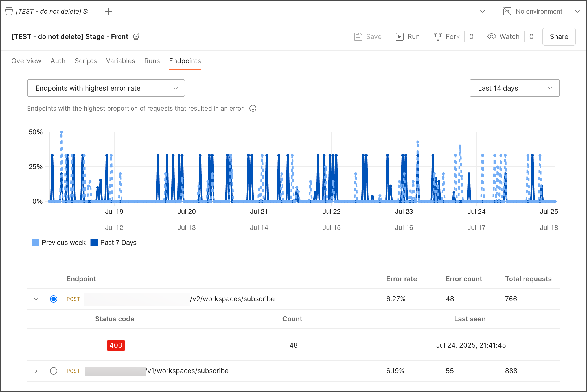This screenshot has height=392, width=587.
Task: Switch to the Overview tab
Action: [x=26, y=61]
